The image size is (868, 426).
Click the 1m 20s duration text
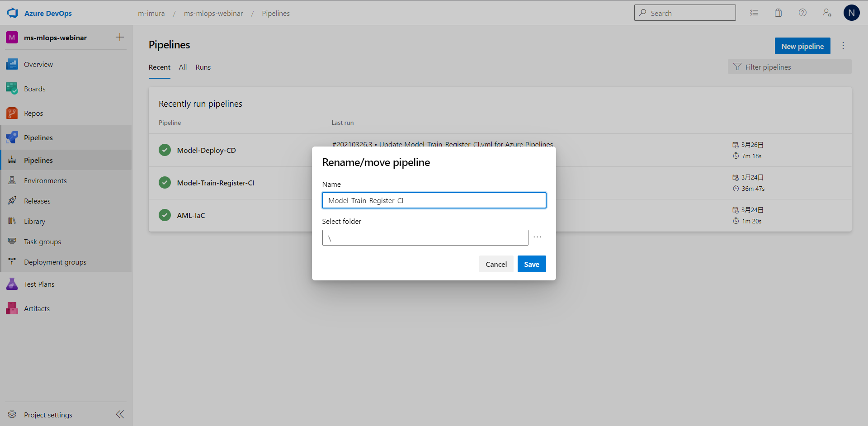(751, 221)
